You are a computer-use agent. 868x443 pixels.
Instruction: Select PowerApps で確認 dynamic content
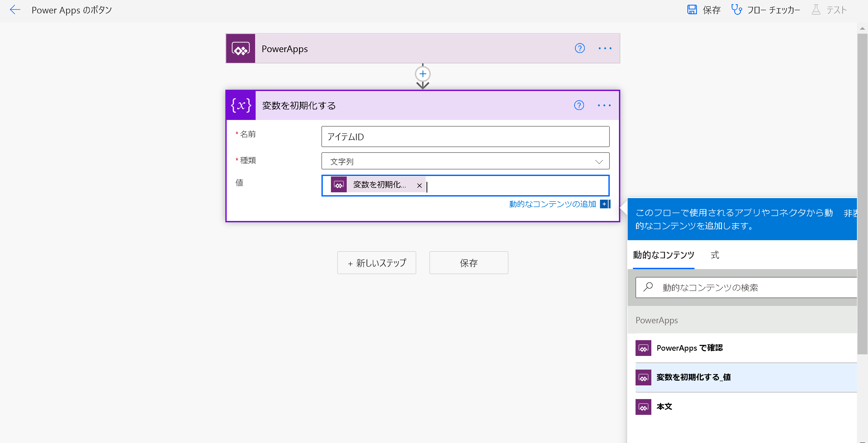pyautogui.click(x=690, y=348)
